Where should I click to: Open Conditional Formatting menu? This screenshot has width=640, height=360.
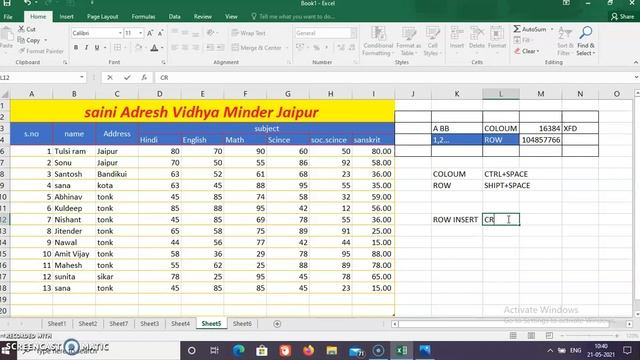coord(378,41)
